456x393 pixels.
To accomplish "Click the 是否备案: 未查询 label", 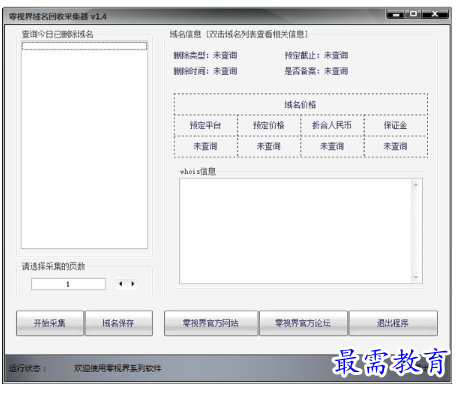I will [x=316, y=71].
